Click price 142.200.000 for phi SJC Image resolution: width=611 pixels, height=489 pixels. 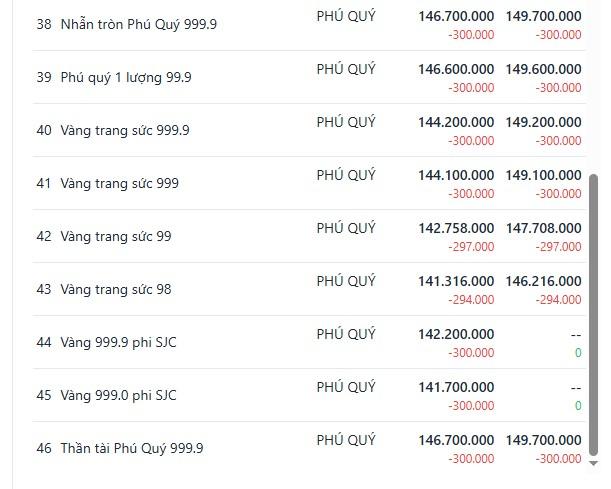[x=456, y=334]
